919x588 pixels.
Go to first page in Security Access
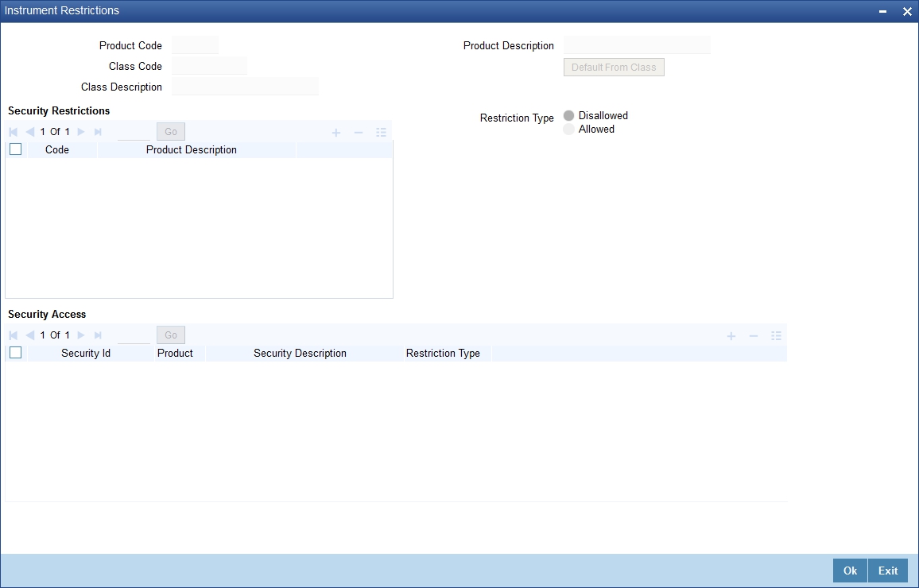(14, 335)
